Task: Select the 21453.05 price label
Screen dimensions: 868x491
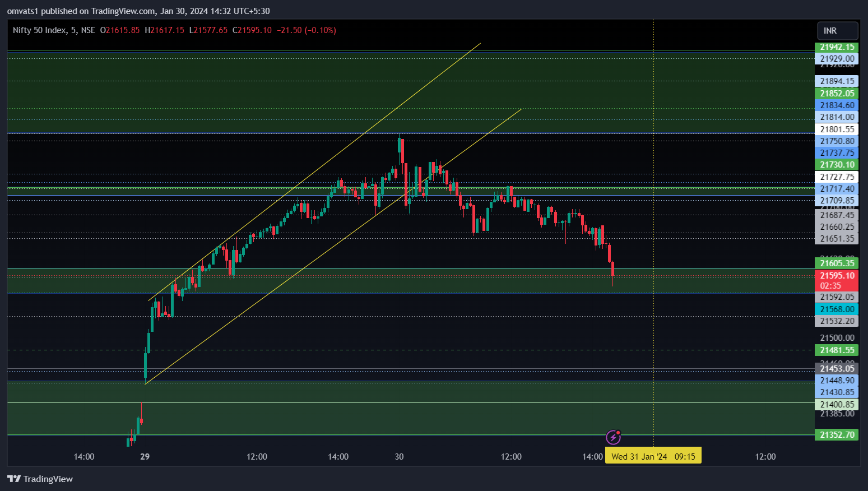Action: [836, 368]
